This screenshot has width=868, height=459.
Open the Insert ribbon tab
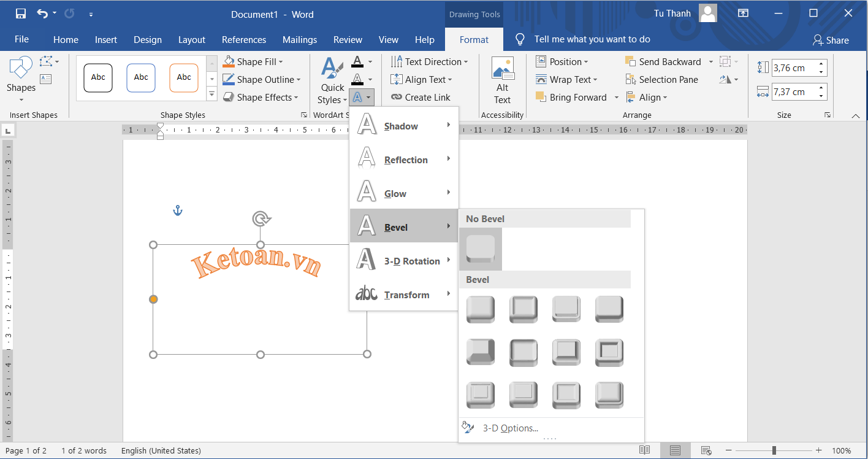click(105, 40)
